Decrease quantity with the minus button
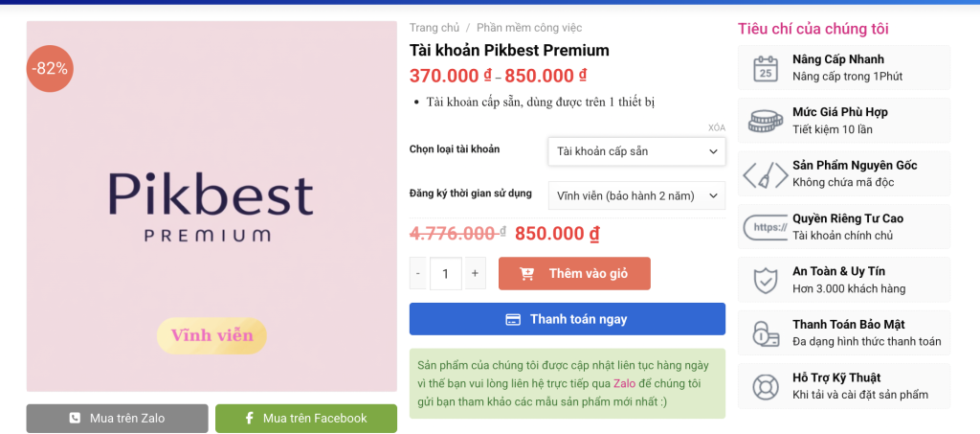 click(x=418, y=273)
